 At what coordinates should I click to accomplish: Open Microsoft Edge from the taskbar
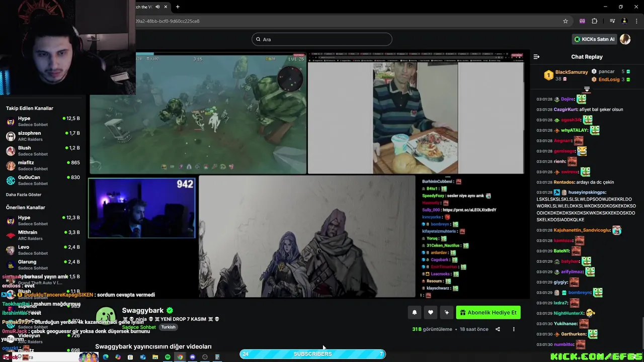106,357
